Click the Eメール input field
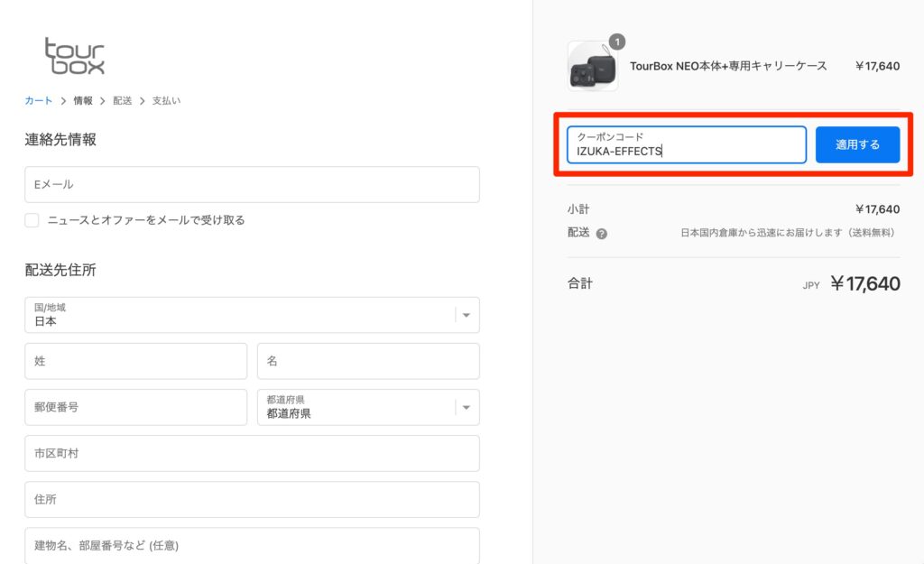 253,184
